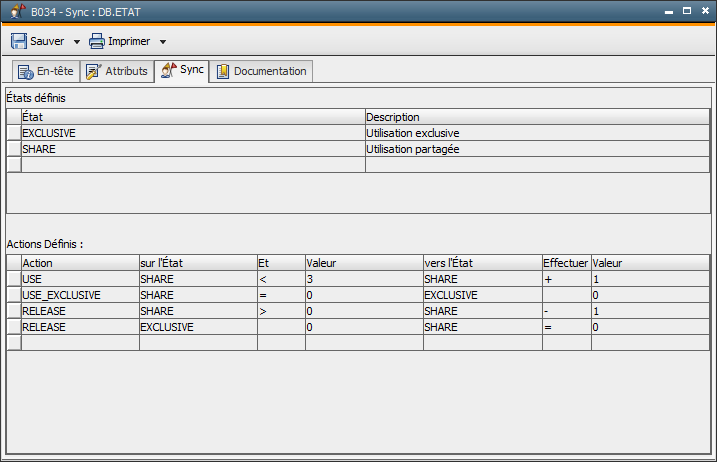Click the empty new row in États table
Viewport: 717px width, 462px height.
coord(192,165)
